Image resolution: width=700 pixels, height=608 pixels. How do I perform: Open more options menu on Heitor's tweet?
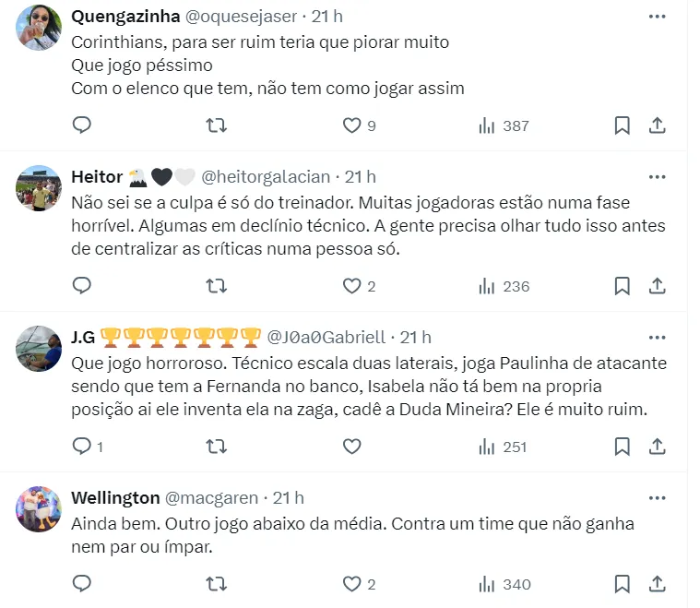[657, 176]
